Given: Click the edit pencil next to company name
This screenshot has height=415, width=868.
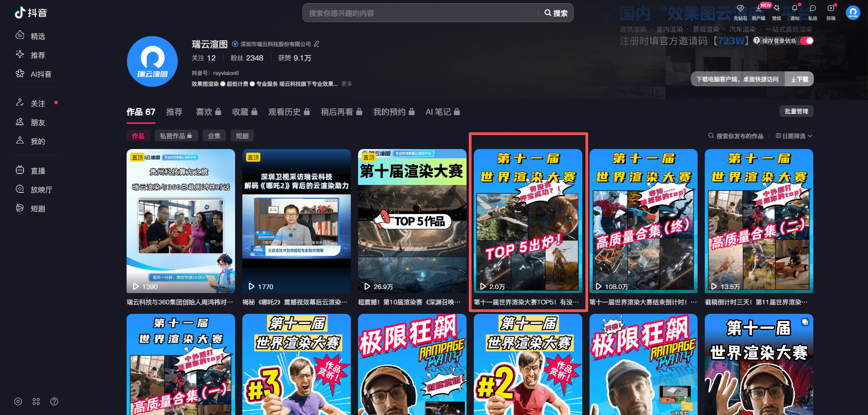Looking at the screenshot, I should point(316,44).
